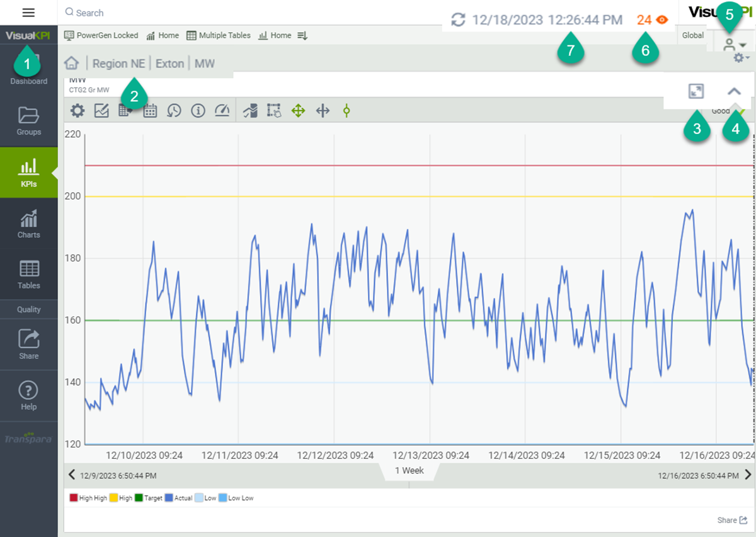Open the Charts section in sidebar
Image resolution: width=756 pixels, height=537 pixels.
point(29,223)
